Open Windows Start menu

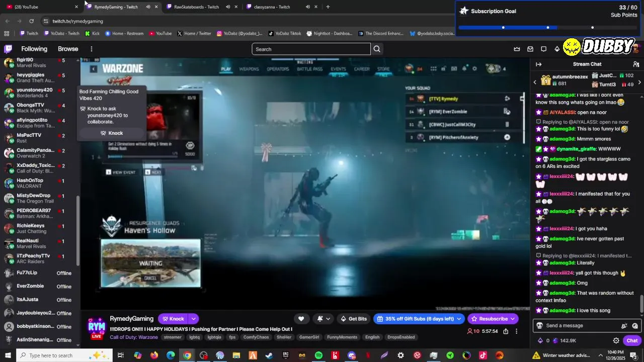(8, 355)
